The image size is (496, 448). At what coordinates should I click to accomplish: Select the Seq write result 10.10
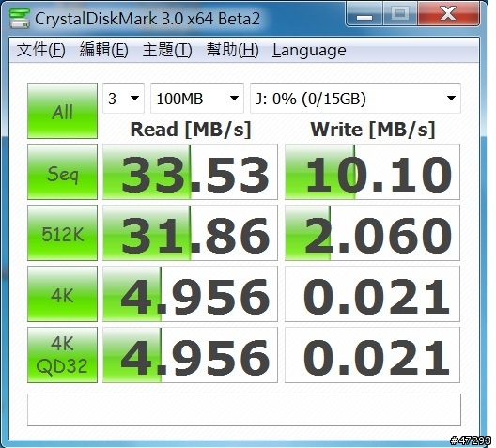click(372, 172)
